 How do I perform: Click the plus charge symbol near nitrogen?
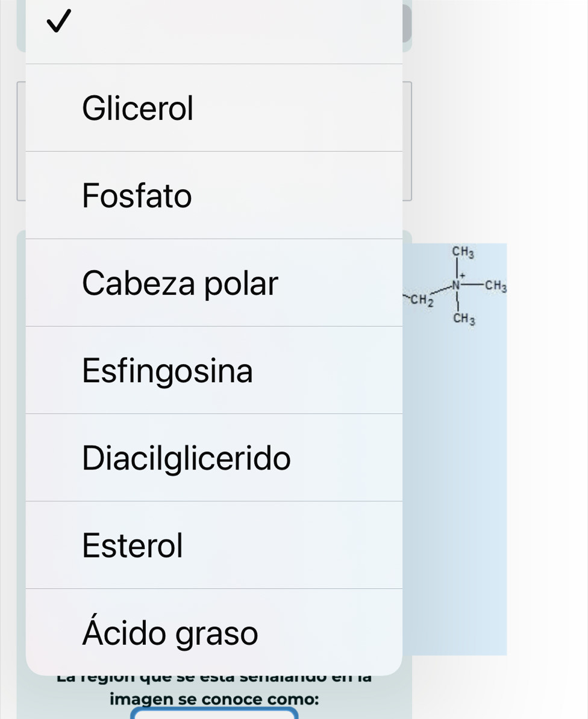coord(461,274)
